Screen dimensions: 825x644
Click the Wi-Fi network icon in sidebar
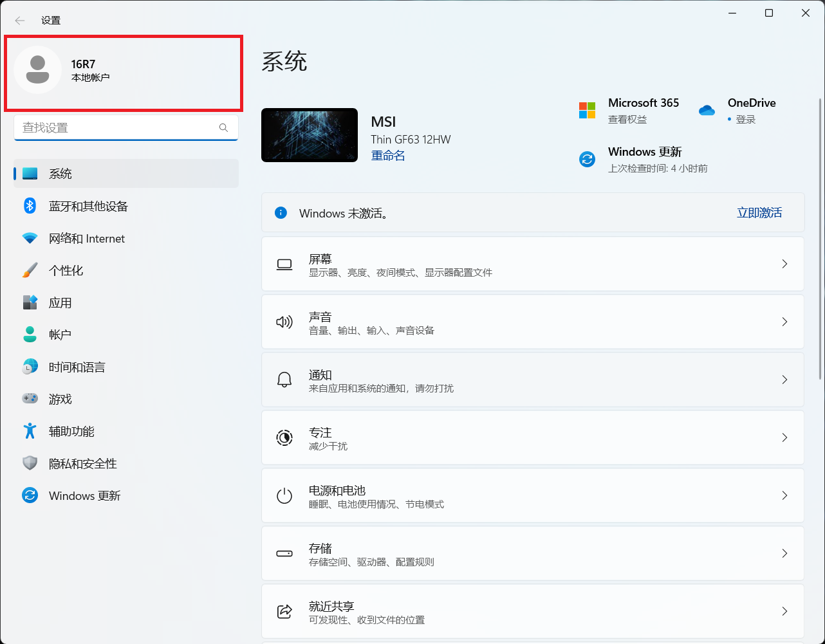coord(30,238)
